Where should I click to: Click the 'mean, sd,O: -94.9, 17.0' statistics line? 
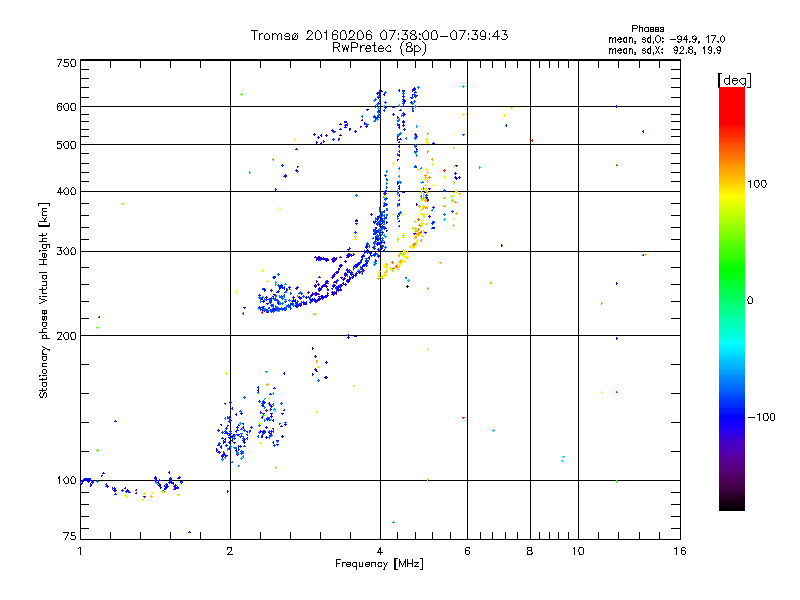tap(666, 39)
